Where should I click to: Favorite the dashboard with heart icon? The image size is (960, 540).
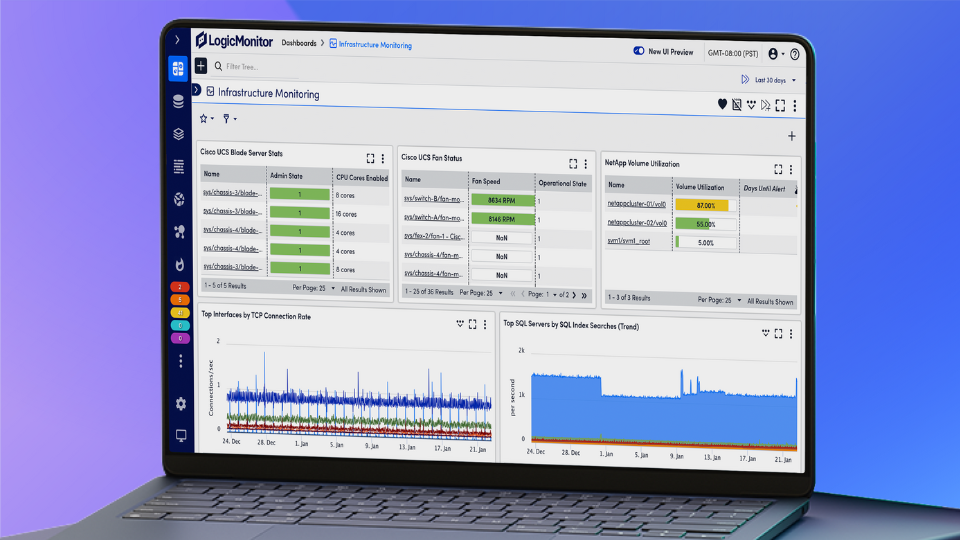[x=722, y=104]
